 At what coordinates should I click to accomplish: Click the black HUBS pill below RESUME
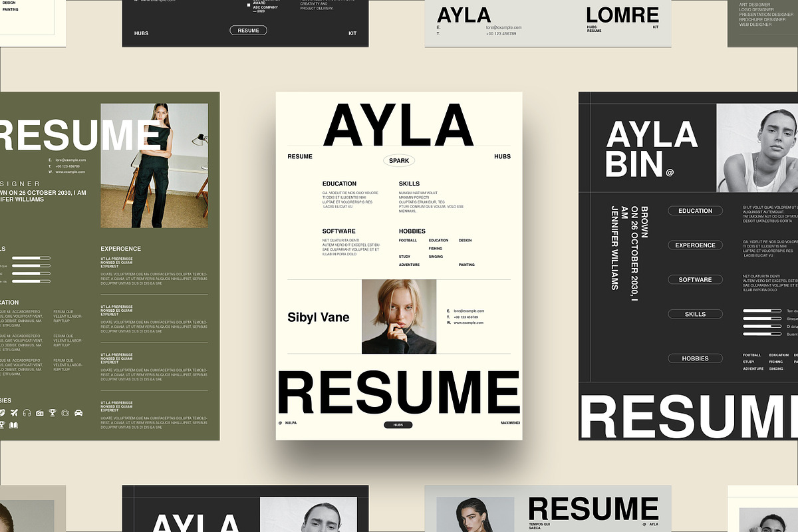(x=398, y=425)
